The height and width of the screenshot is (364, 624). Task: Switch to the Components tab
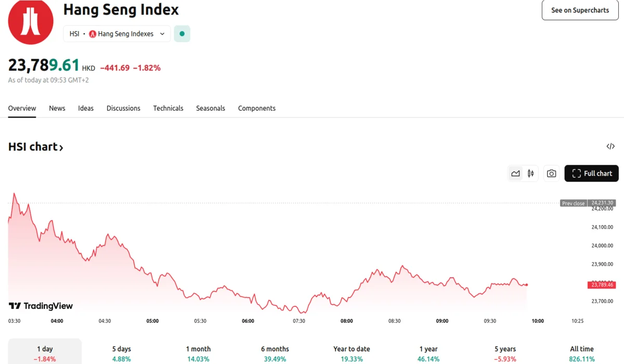click(256, 108)
